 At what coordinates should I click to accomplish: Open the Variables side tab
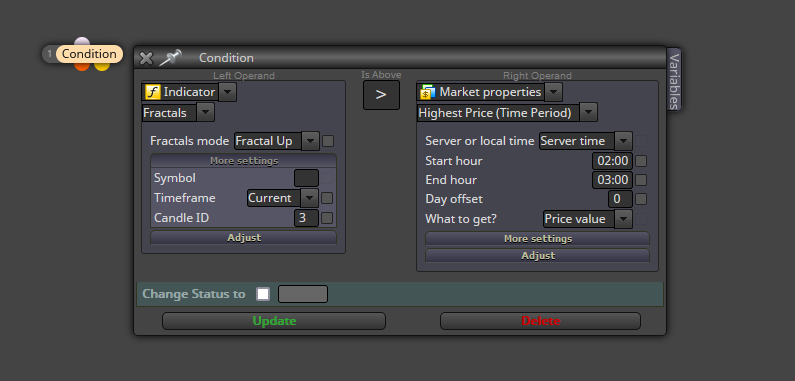(x=674, y=79)
